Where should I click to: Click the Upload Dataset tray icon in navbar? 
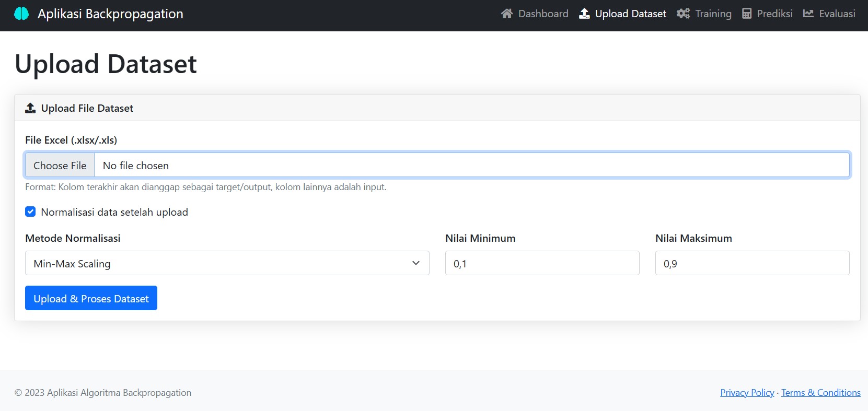(584, 14)
